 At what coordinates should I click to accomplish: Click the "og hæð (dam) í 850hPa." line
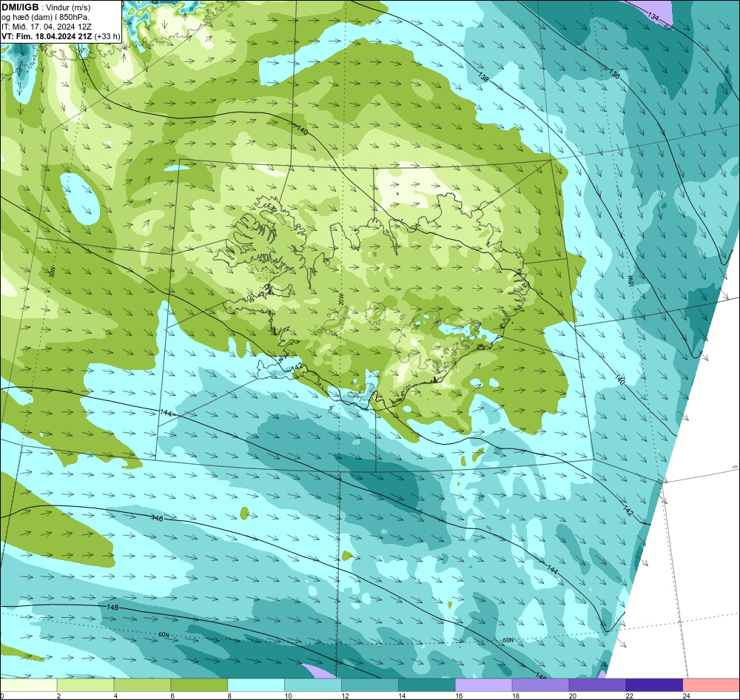[x=45, y=18]
